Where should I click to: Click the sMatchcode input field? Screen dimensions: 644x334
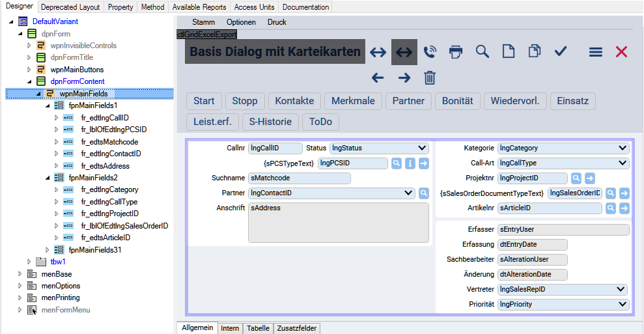click(300, 178)
